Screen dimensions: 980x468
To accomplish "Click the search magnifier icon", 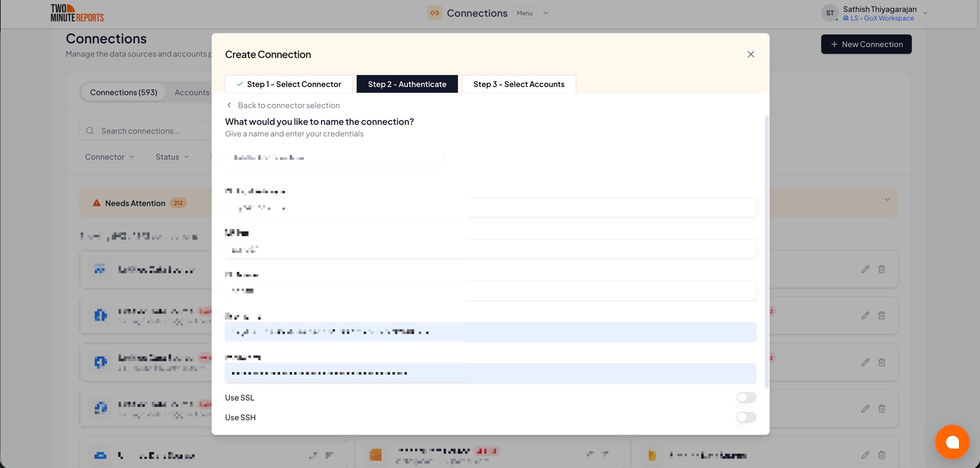I will pos(90,131).
